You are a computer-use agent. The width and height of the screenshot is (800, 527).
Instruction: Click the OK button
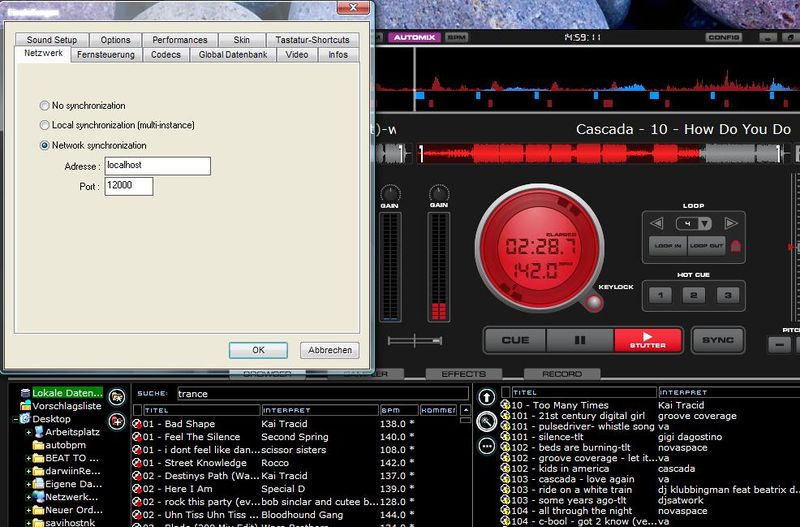click(257, 350)
